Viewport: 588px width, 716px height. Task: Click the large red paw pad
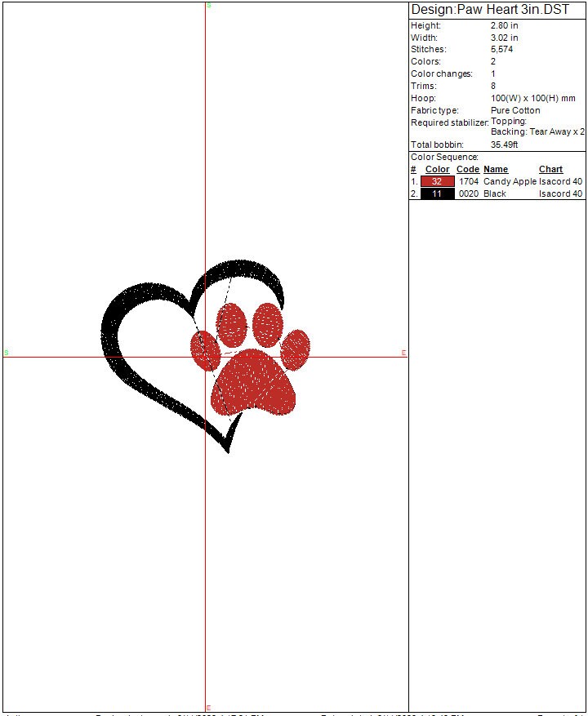tap(253, 384)
